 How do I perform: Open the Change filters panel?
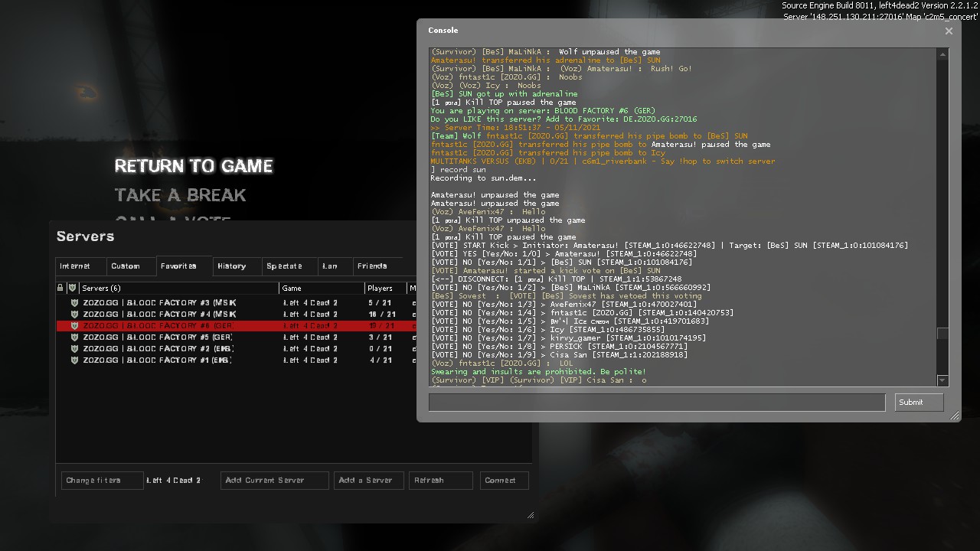click(102, 481)
